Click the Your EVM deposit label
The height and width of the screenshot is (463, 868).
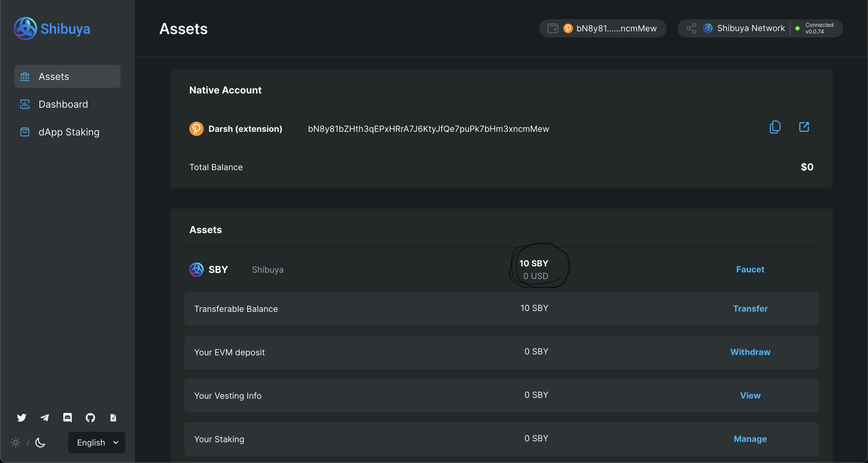[229, 352]
